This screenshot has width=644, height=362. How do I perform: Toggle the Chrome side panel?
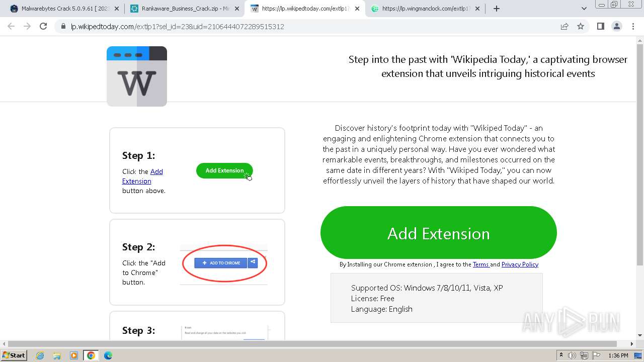click(600, 26)
